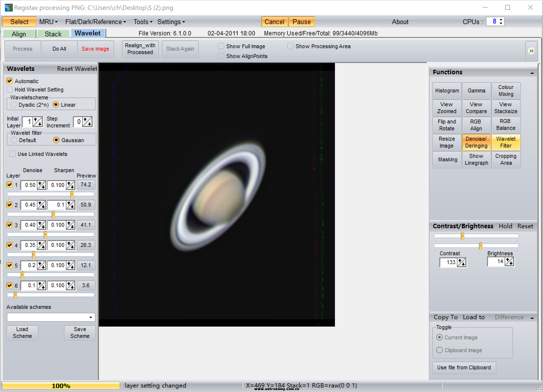Click Layer 6 sharpen spinner arrows
Screen dimensions: 543x392
[x=71, y=286]
